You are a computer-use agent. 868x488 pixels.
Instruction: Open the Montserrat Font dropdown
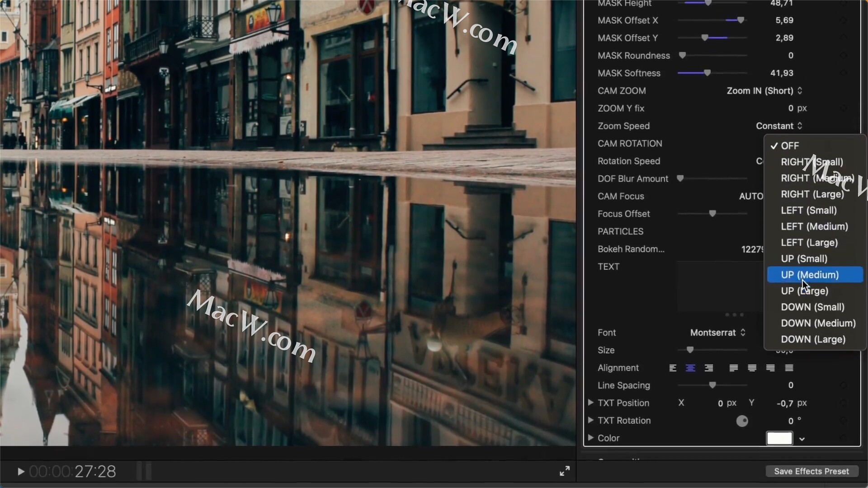717,333
